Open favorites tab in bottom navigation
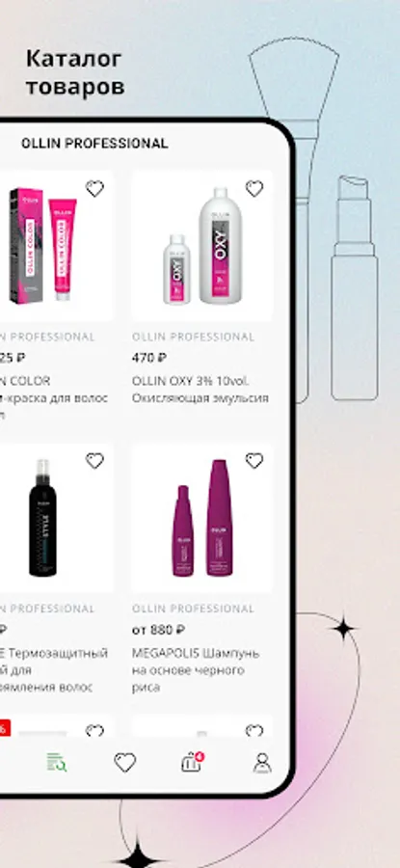The image size is (400, 868). (125, 762)
